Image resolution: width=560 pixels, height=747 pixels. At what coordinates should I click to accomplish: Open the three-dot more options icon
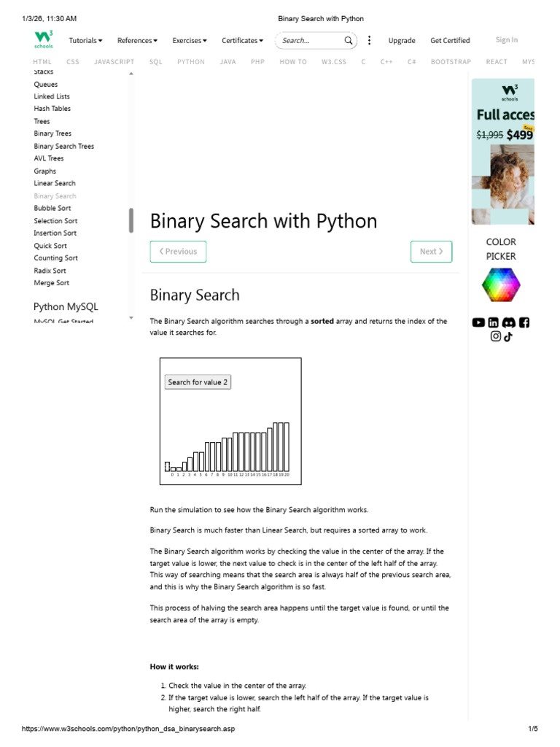pos(369,41)
